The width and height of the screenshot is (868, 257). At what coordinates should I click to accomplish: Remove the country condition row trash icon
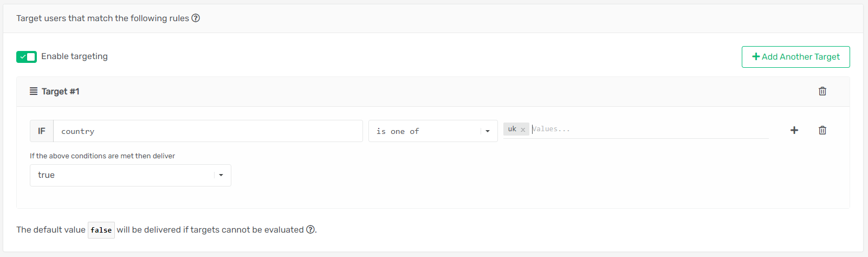point(822,130)
